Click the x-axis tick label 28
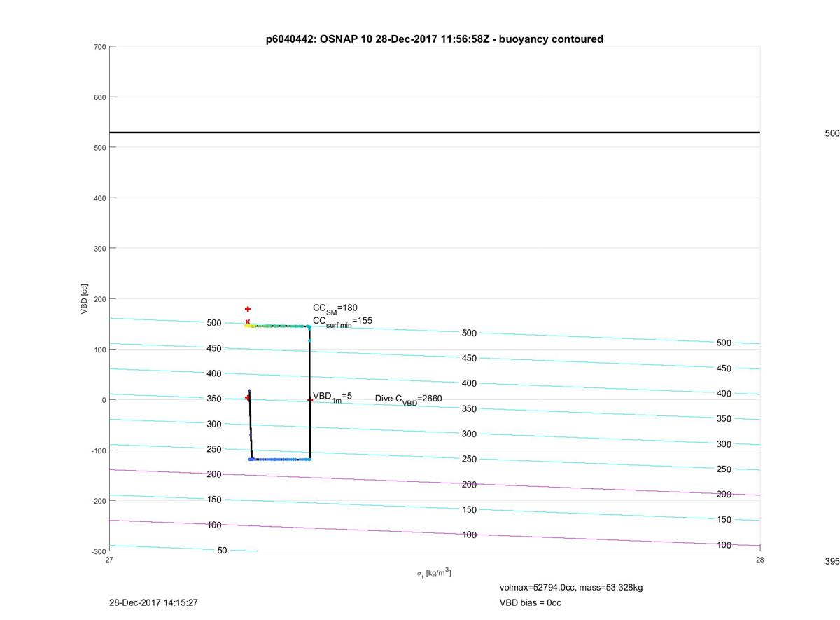 (760, 560)
